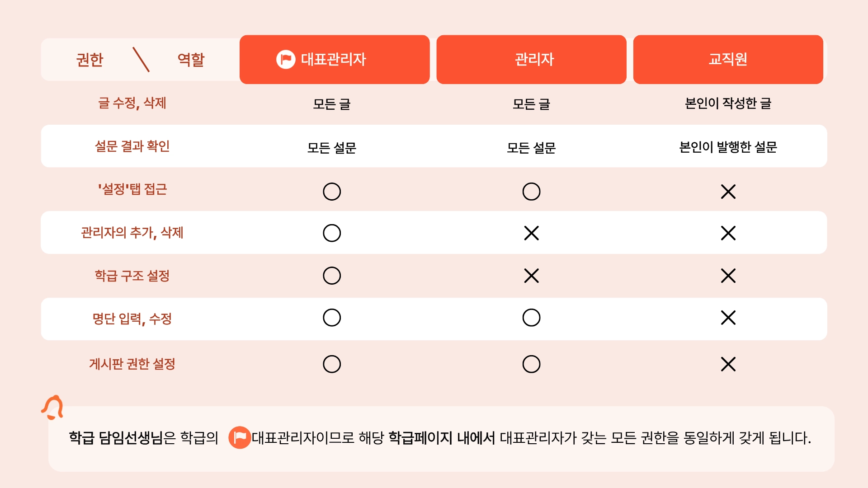Click the 권한 label in header corner
Screen dimensions: 868x488
90,60
